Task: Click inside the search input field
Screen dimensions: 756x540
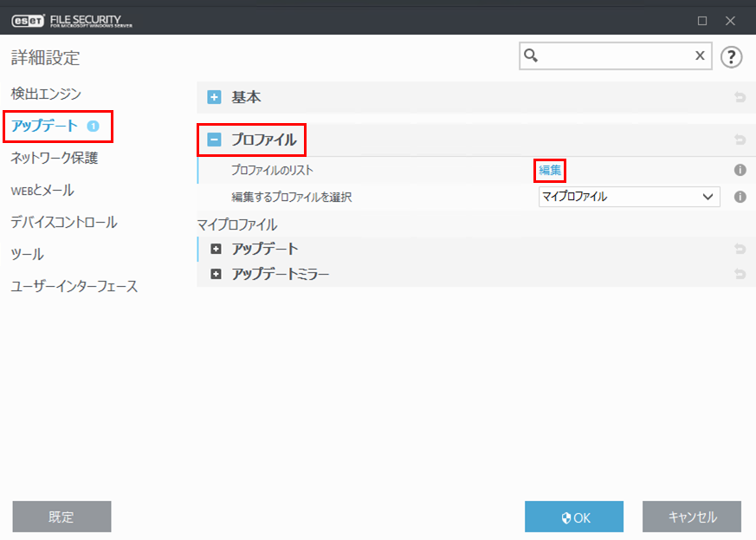Action: pyautogui.click(x=615, y=56)
